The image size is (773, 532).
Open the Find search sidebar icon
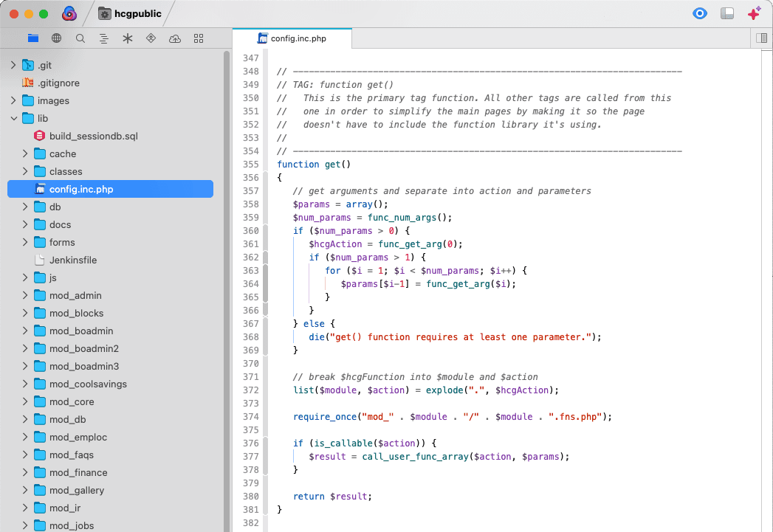(x=80, y=38)
